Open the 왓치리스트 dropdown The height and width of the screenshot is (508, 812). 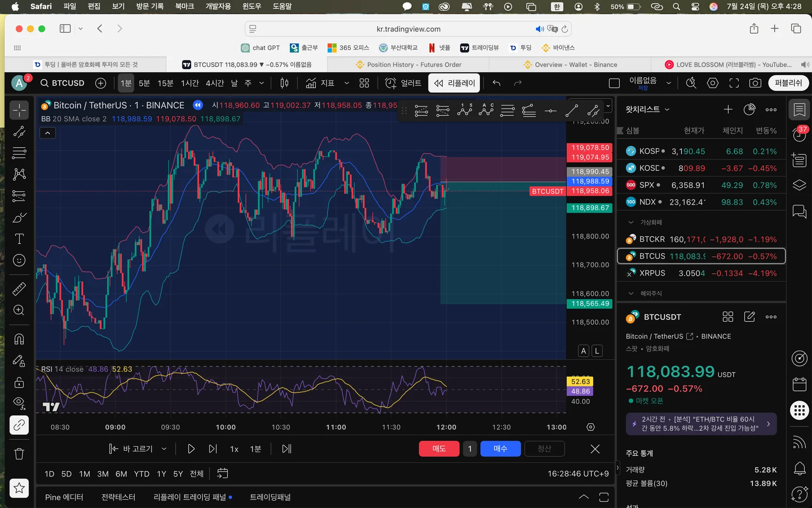648,110
